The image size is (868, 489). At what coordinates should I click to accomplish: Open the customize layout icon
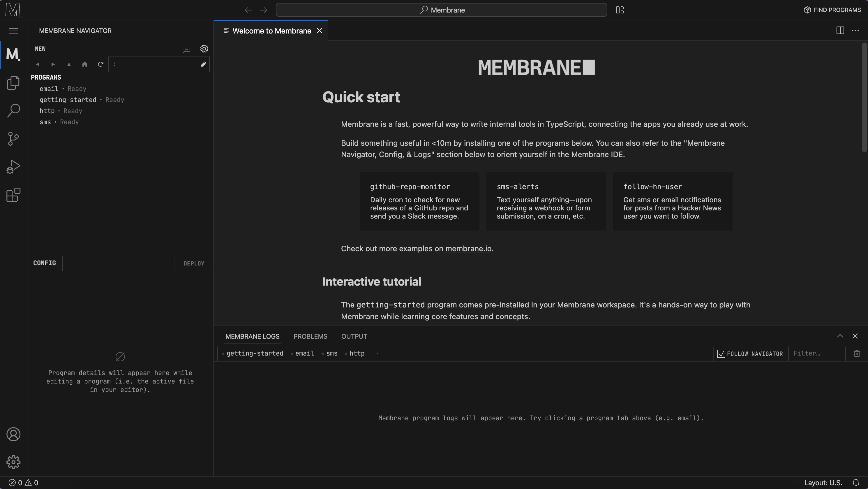(620, 10)
